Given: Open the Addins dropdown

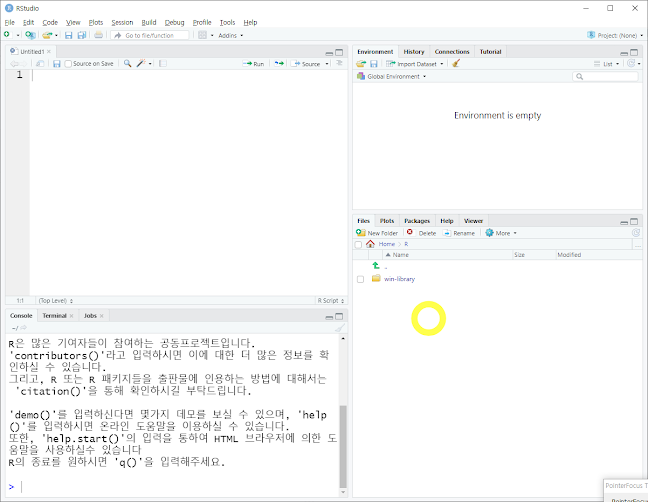Looking at the screenshot, I should (231, 36).
